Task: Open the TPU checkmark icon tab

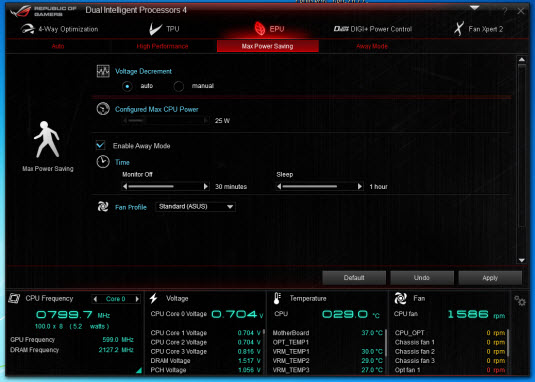Action: [x=155, y=29]
